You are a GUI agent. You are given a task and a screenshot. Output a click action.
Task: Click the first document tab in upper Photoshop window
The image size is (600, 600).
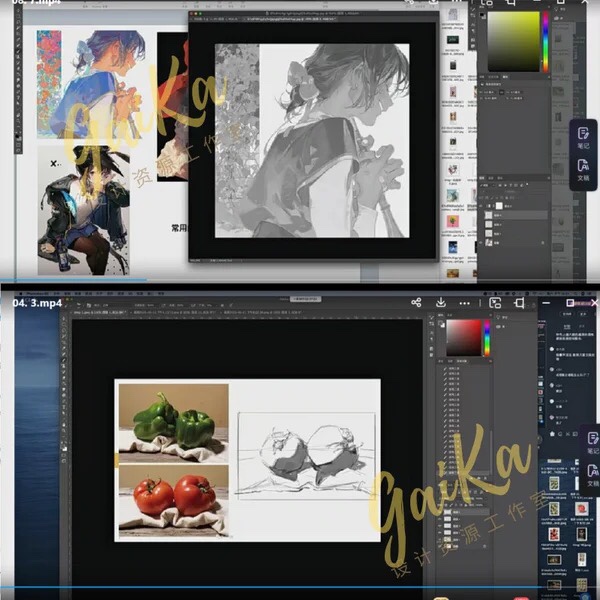click(x=215, y=19)
